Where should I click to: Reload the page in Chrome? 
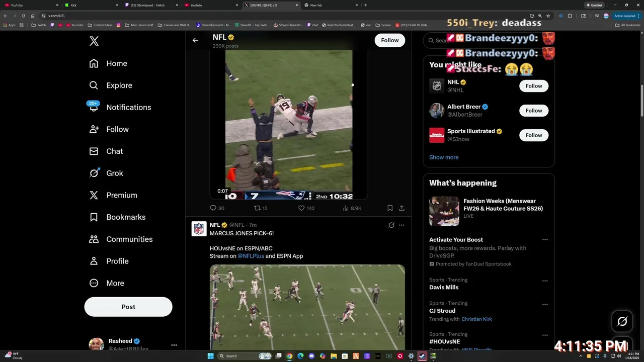[23, 16]
